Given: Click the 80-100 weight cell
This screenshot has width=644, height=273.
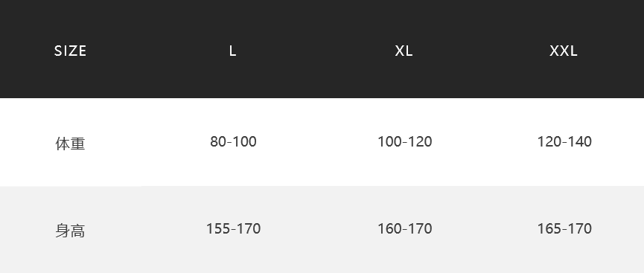Looking at the screenshot, I should (x=233, y=141).
